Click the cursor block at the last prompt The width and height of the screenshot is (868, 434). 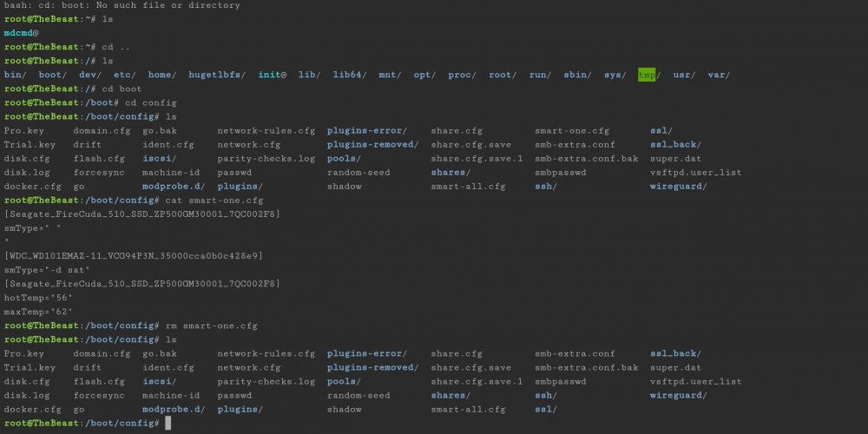pyautogui.click(x=168, y=423)
